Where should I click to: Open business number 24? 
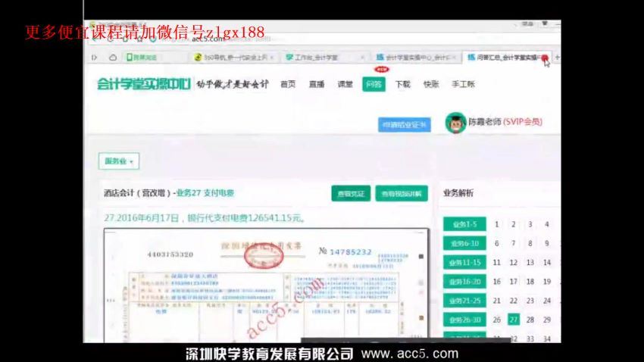pos(547,301)
